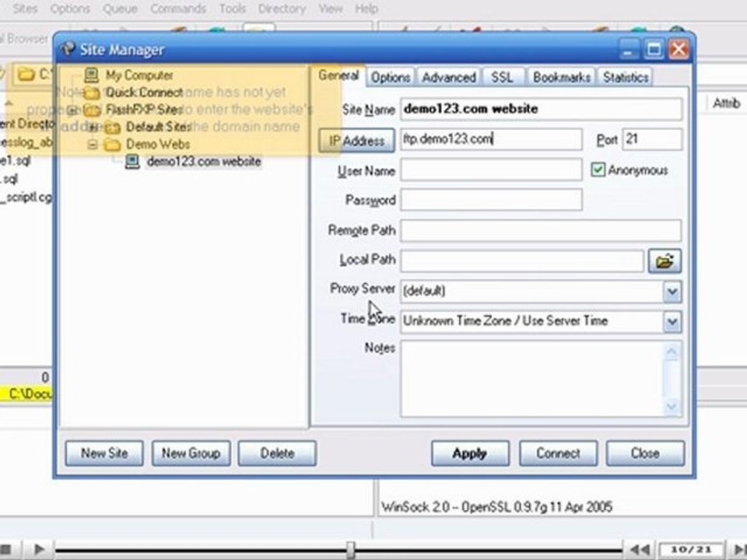The image size is (747, 560).
Task: Click the Connect button
Action: click(559, 453)
